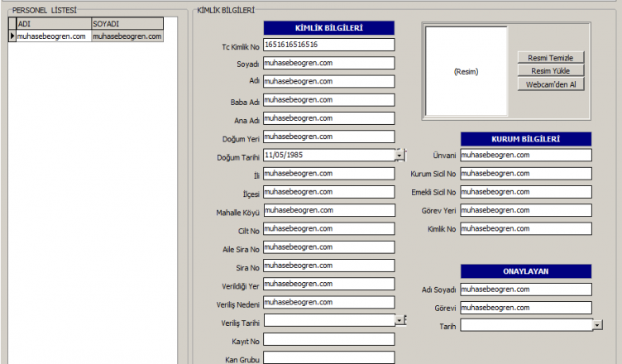The height and width of the screenshot is (364, 622).
Task: Click the İli input field
Action: pyautogui.click(x=329, y=174)
